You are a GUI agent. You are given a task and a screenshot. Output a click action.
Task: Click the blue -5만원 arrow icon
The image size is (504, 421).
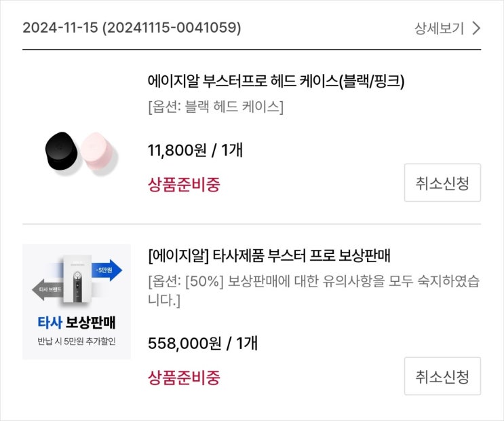106,270
